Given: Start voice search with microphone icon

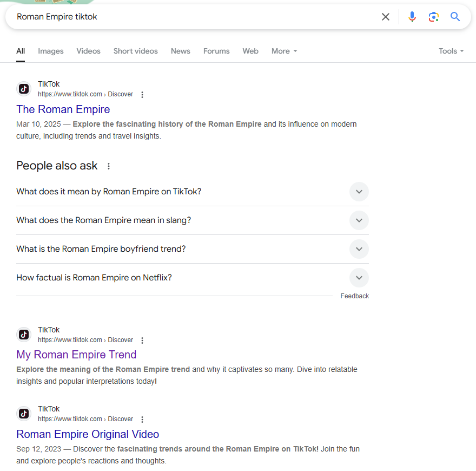Looking at the screenshot, I should coord(412,17).
